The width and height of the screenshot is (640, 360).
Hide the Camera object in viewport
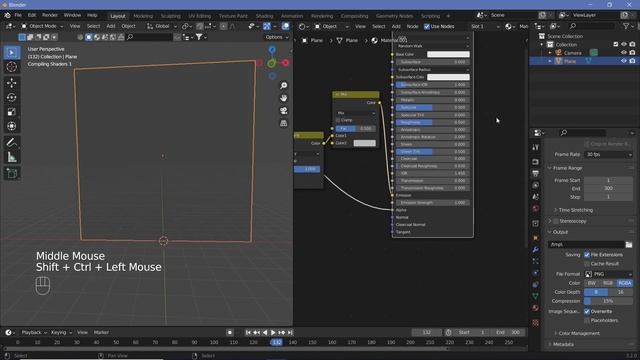623,53
